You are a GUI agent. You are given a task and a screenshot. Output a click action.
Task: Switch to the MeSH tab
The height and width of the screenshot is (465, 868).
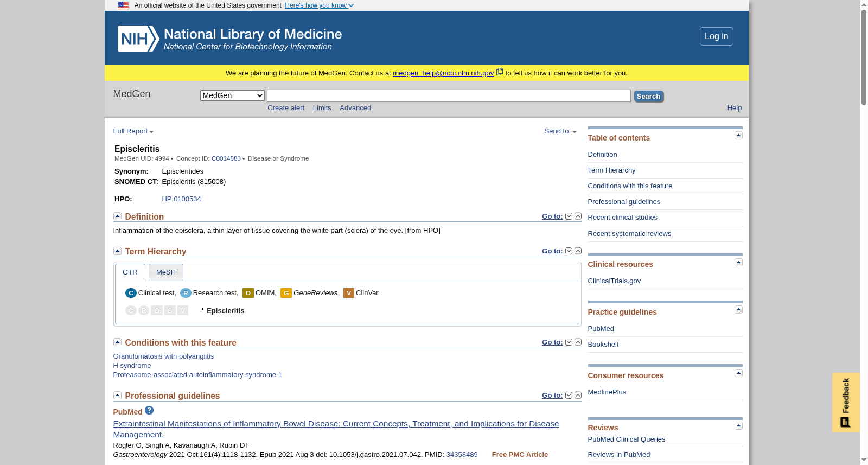pos(166,272)
